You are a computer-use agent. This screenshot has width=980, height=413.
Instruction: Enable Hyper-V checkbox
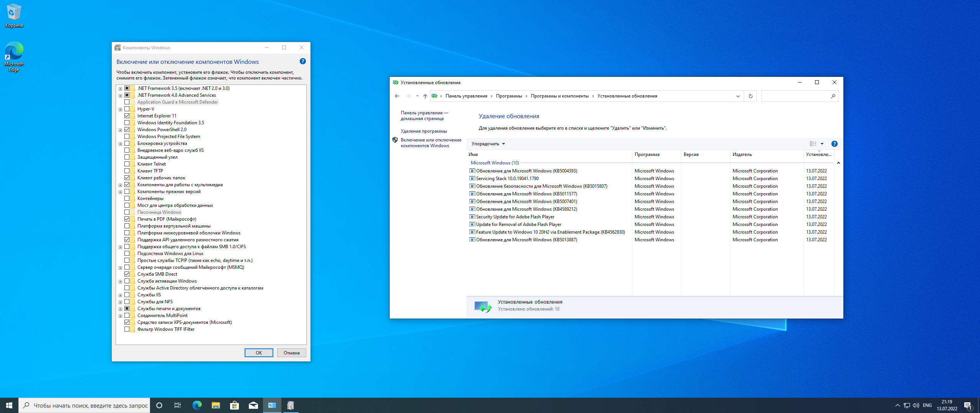pyautogui.click(x=127, y=109)
